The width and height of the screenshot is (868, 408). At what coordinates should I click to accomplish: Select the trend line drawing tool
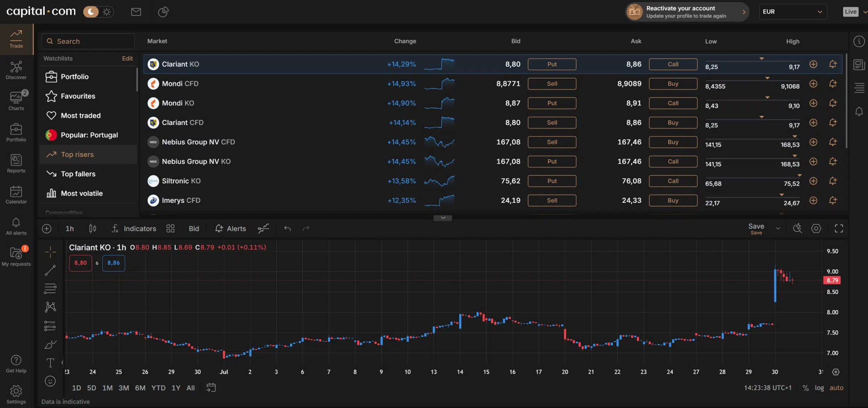pyautogui.click(x=50, y=270)
